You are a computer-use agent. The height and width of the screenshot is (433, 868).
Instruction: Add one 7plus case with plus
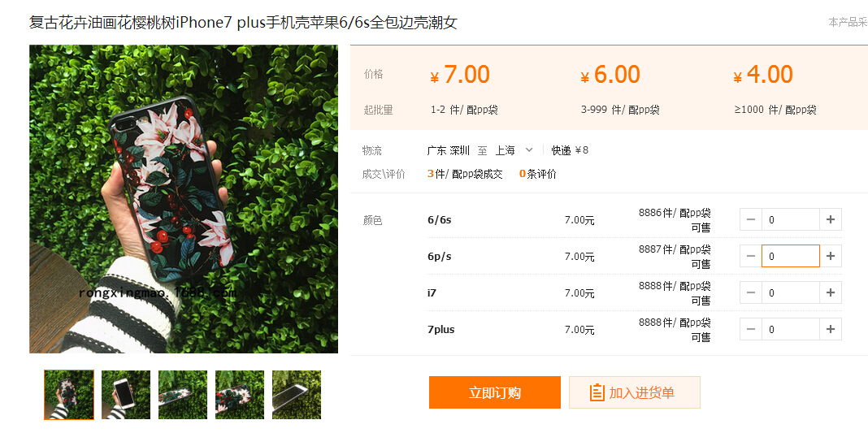pos(831,329)
